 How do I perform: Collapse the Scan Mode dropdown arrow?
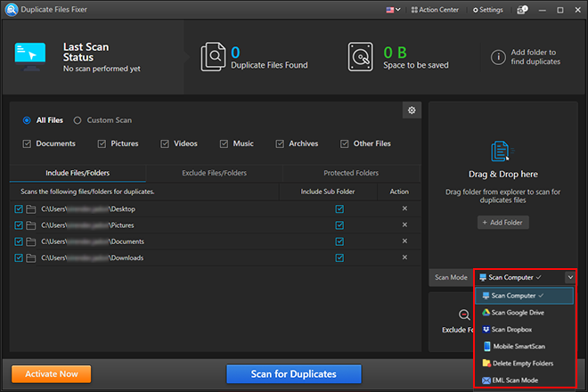(x=570, y=277)
